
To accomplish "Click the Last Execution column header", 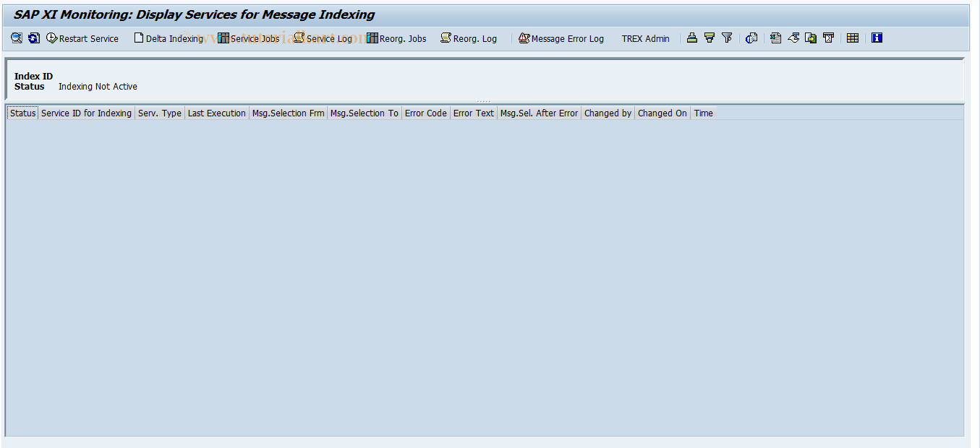I will point(217,113).
